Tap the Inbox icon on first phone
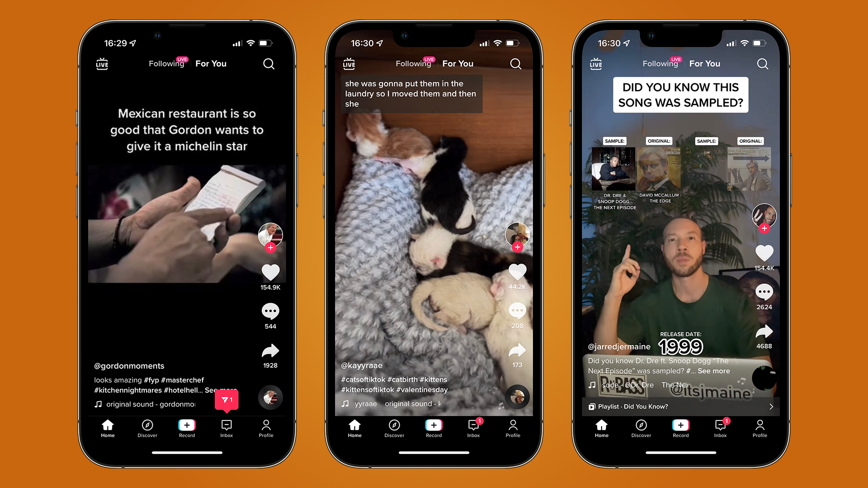 click(226, 428)
